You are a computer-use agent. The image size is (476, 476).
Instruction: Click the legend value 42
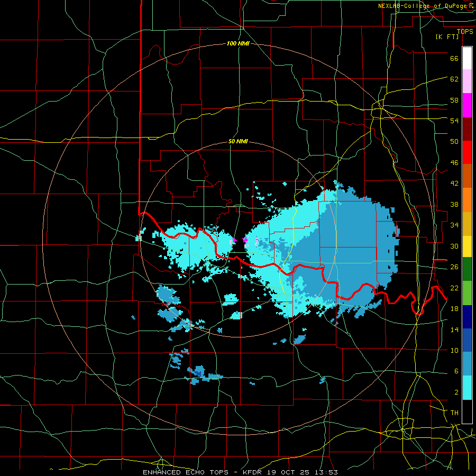[x=454, y=183]
